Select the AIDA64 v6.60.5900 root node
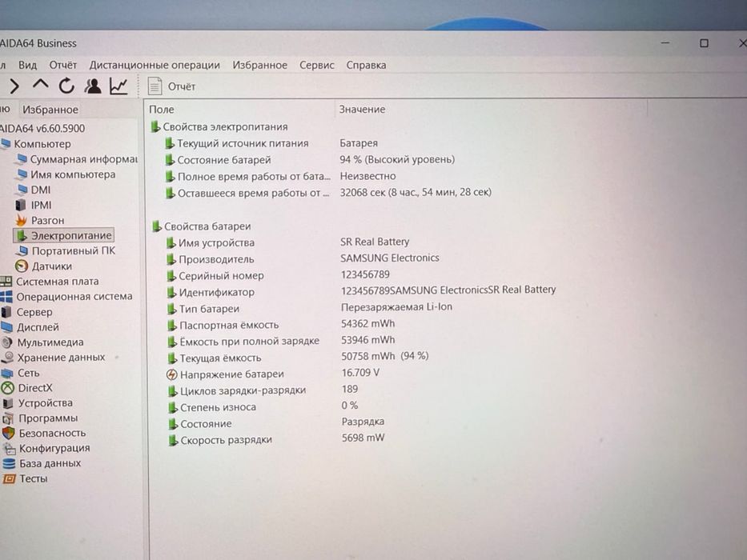The height and width of the screenshot is (560, 747). pos(42,128)
